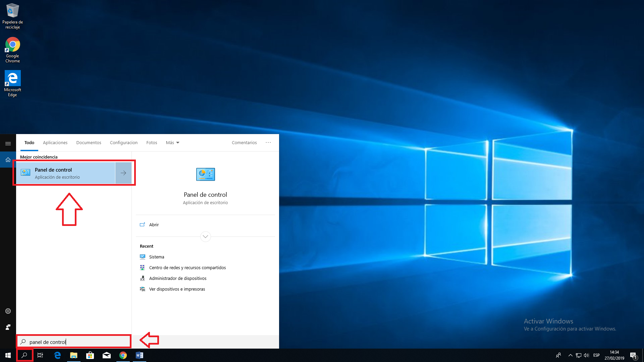
Task: Launch Microsoft Store from the taskbar
Action: pos(90,355)
